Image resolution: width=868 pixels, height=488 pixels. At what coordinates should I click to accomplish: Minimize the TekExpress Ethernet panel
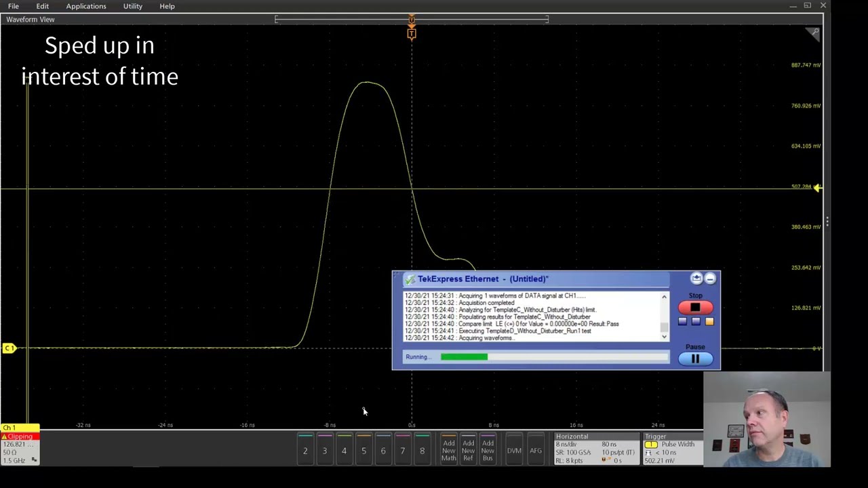(x=710, y=279)
